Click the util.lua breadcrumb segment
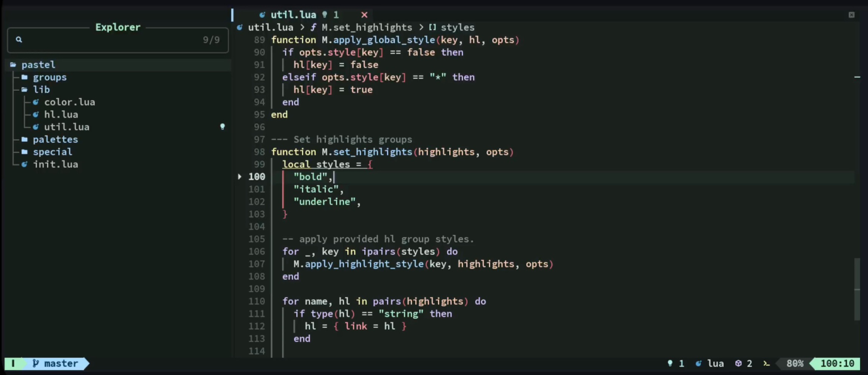The image size is (868, 375). tap(270, 27)
